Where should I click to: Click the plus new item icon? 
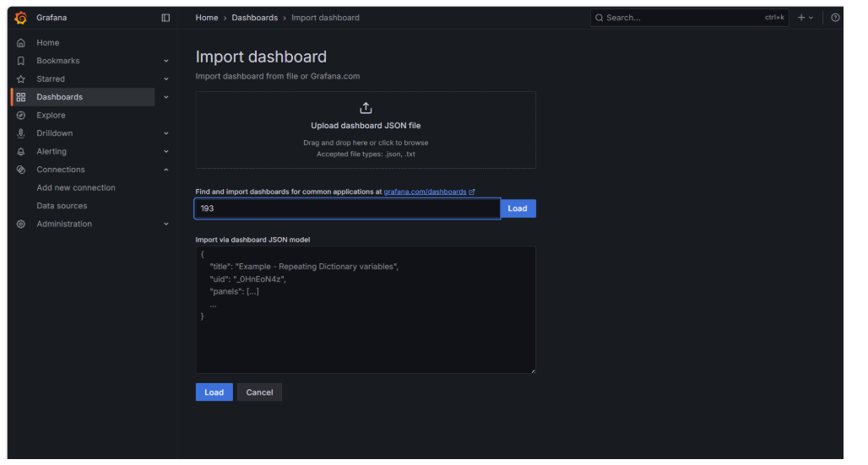coord(801,18)
